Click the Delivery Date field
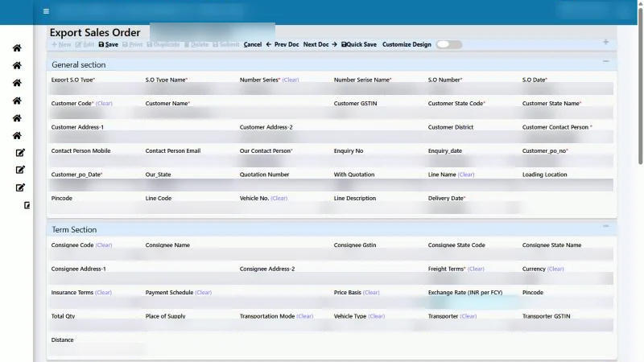This screenshot has height=362, width=644. point(473,208)
